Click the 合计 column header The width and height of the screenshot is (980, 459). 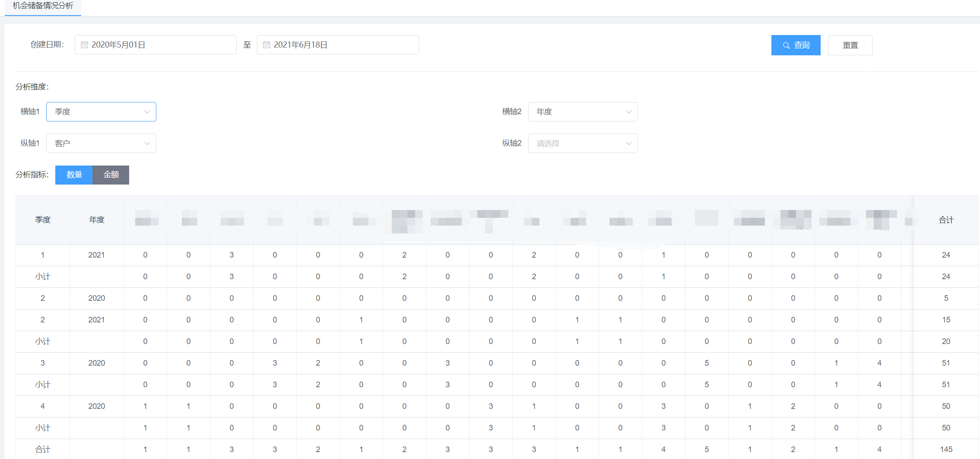(x=946, y=220)
